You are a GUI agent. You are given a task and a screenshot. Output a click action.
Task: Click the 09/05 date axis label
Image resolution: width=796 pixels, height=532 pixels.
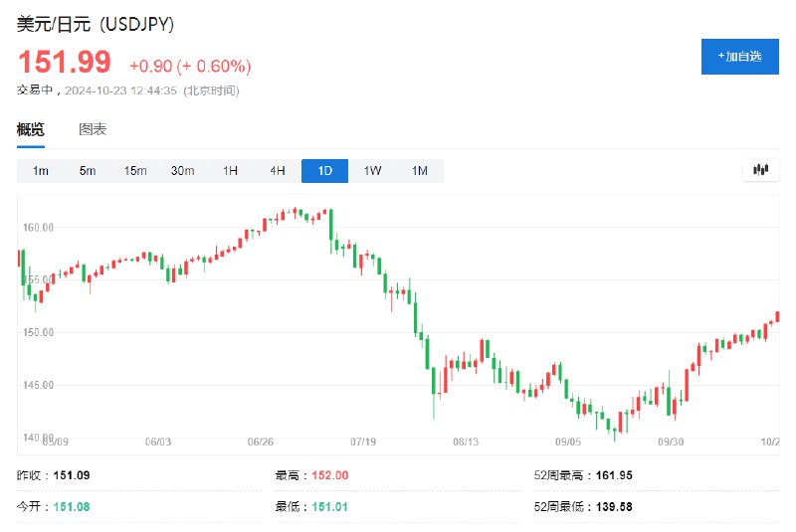(x=568, y=442)
